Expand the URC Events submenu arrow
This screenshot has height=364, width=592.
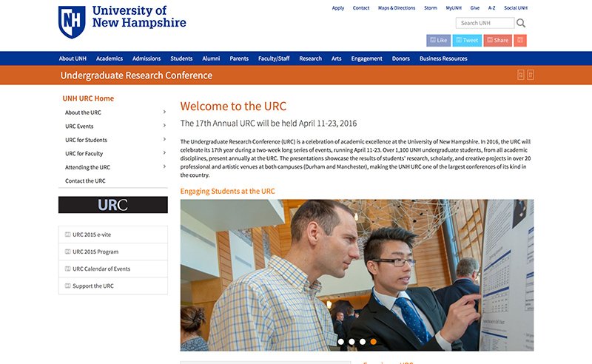click(x=164, y=125)
